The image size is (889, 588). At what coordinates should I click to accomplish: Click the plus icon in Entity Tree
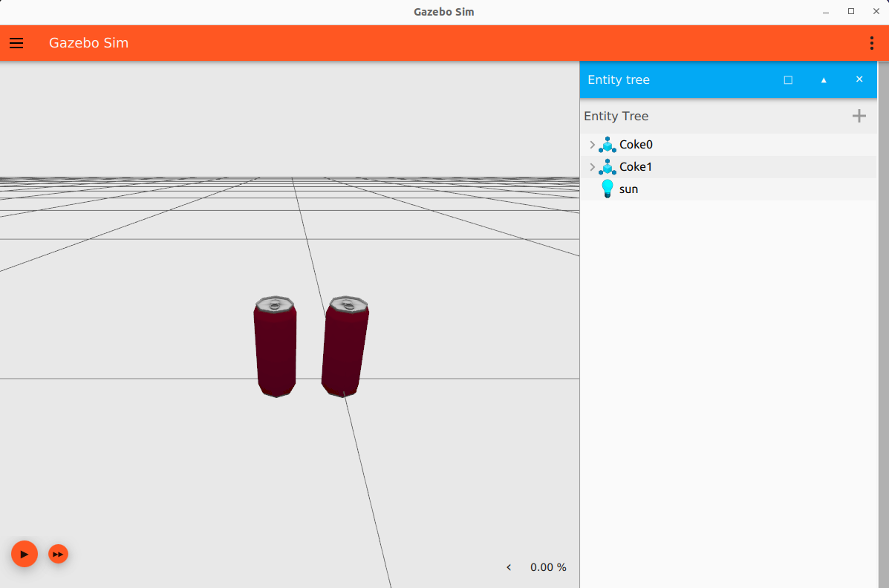859,116
